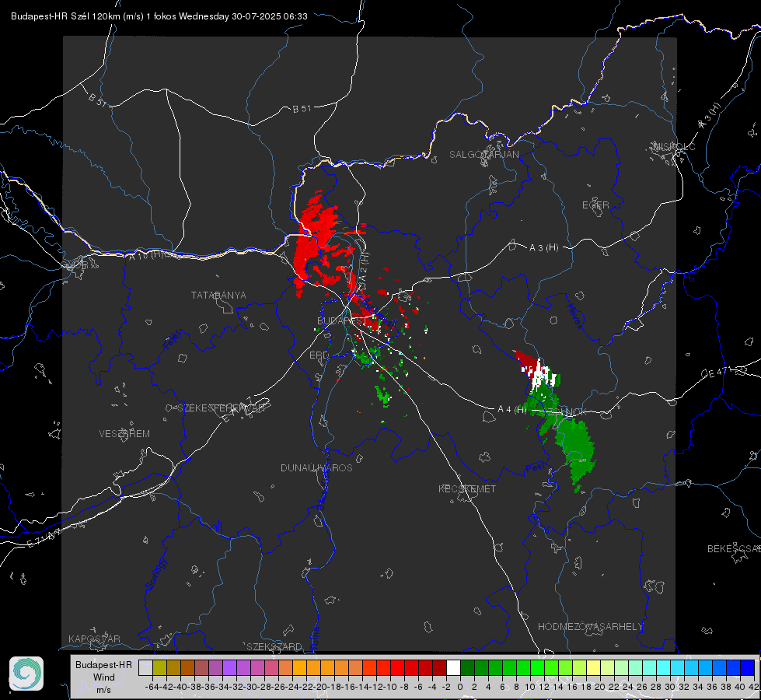
Task: Select the amber swatch between -24 and -22
Action: point(299,667)
